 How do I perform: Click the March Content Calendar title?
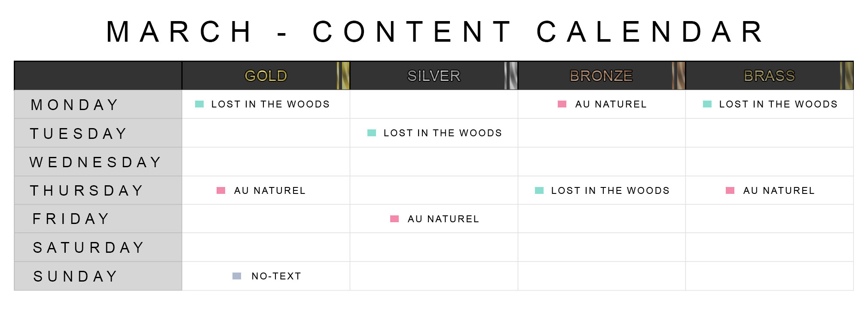(435, 31)
